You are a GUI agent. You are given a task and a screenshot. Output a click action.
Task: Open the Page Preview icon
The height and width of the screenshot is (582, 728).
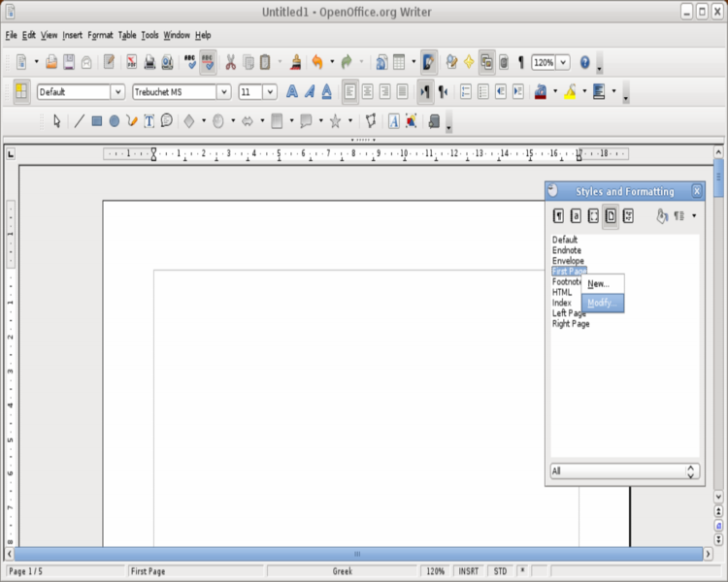pos(167,62)
